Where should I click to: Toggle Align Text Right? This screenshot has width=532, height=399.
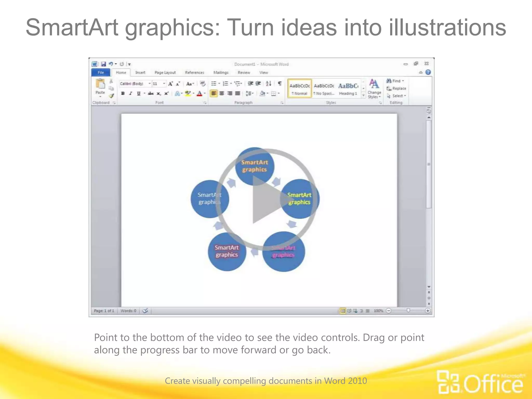230,94
